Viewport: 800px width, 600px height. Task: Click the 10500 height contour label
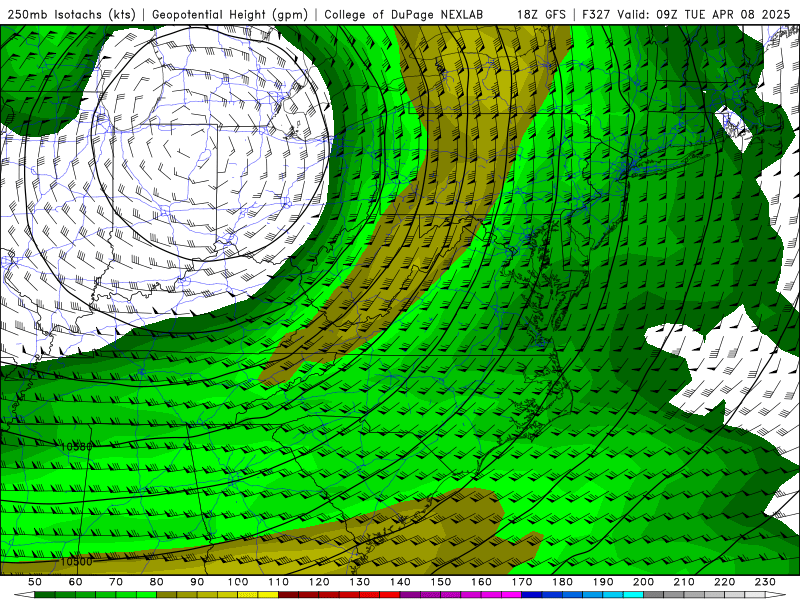(x=77, y=562)
